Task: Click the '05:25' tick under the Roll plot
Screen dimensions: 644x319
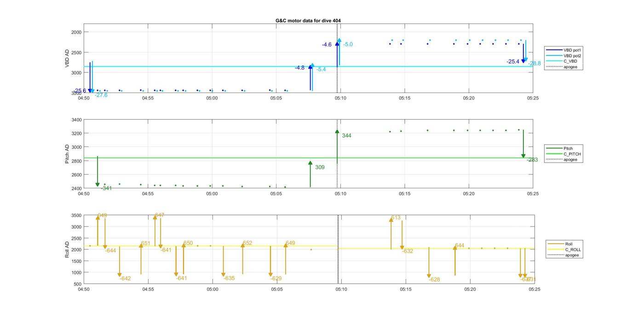Action: [534, 290]
